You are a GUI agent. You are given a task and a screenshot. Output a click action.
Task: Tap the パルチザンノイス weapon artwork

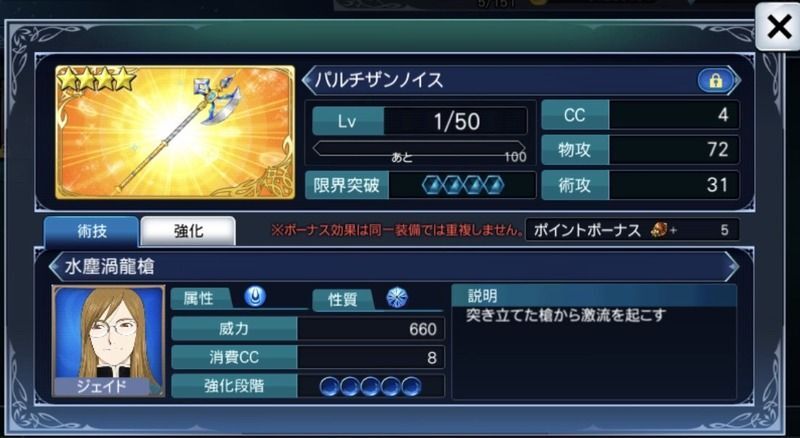[x=175, y=132]
